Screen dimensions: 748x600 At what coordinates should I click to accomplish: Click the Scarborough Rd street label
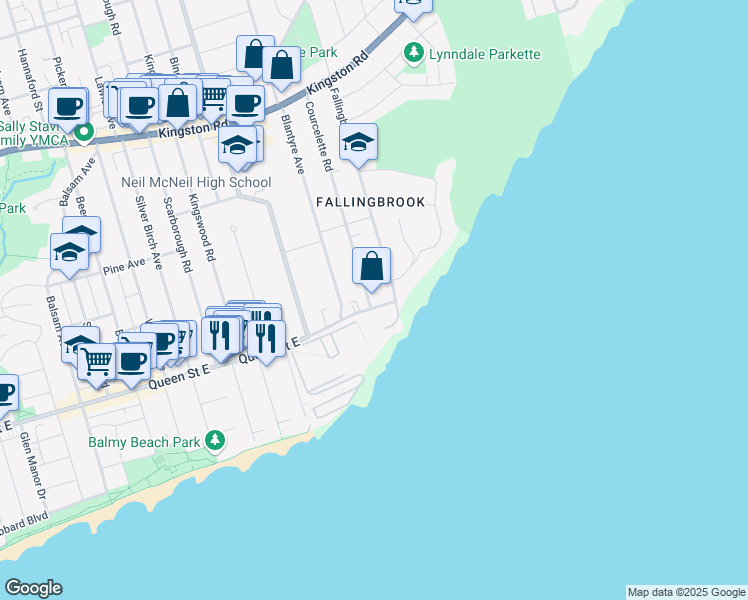[x=178, y=235]
